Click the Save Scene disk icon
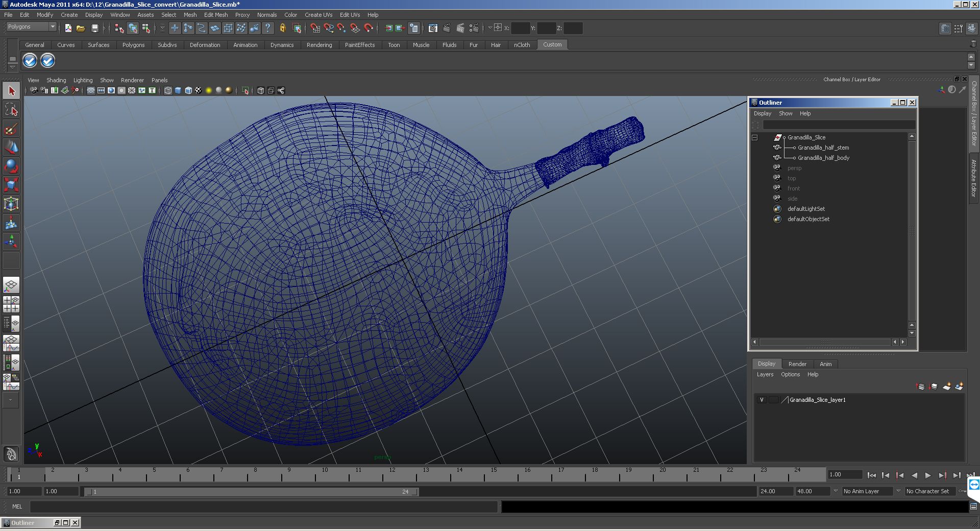This screenshot has width=980, height=531. [x=94, y=28]
